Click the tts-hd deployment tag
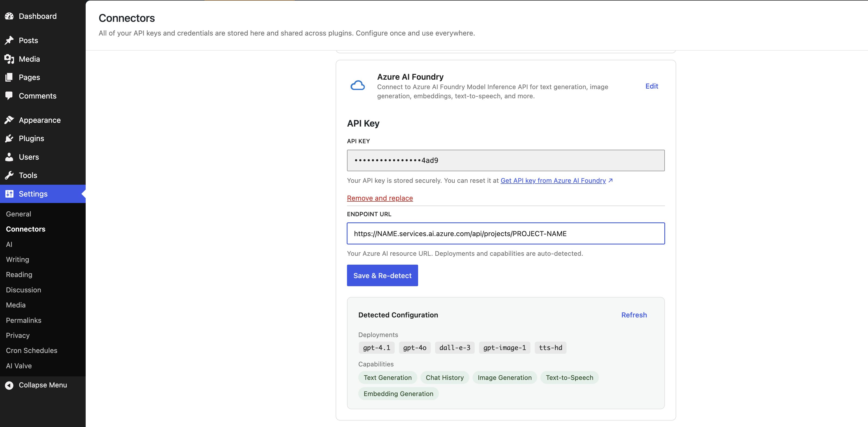The height and width of the screenshot is (427, 868). [550, 348]
